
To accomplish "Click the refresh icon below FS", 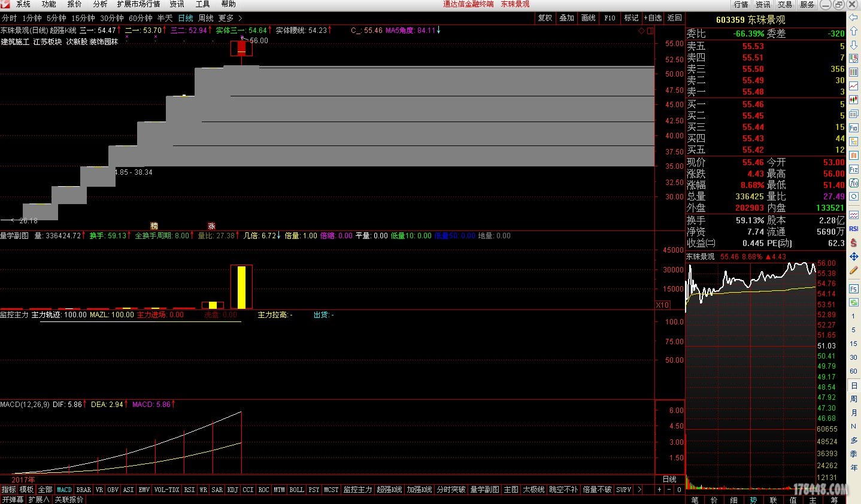I will (x=854, y=302).
